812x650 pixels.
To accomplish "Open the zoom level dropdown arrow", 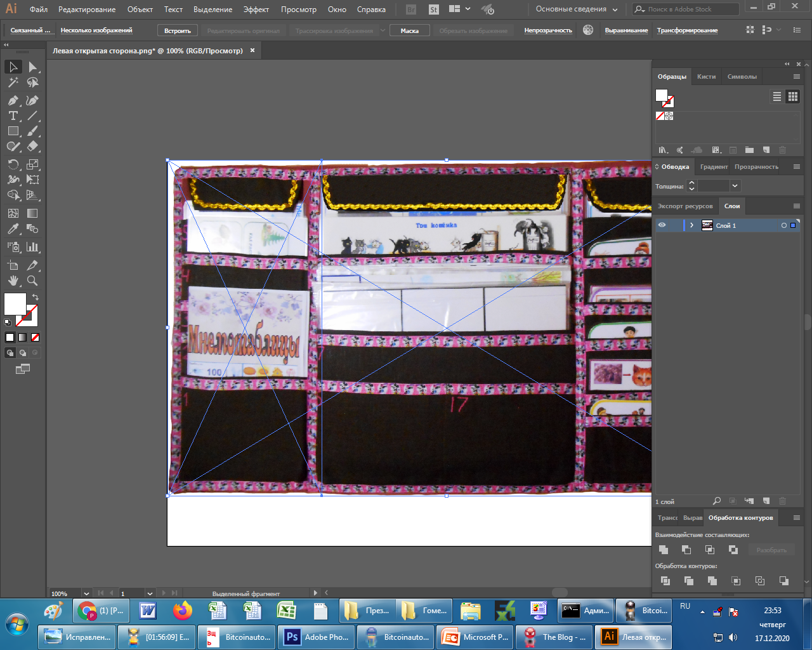I will click(x=86, y=594).
